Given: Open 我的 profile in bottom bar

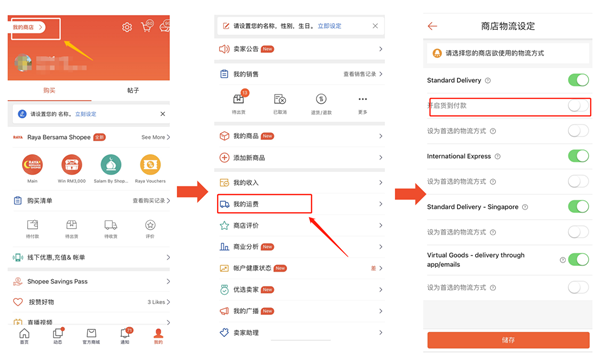Looking at the screenshot, I should (x=159, y=336).
